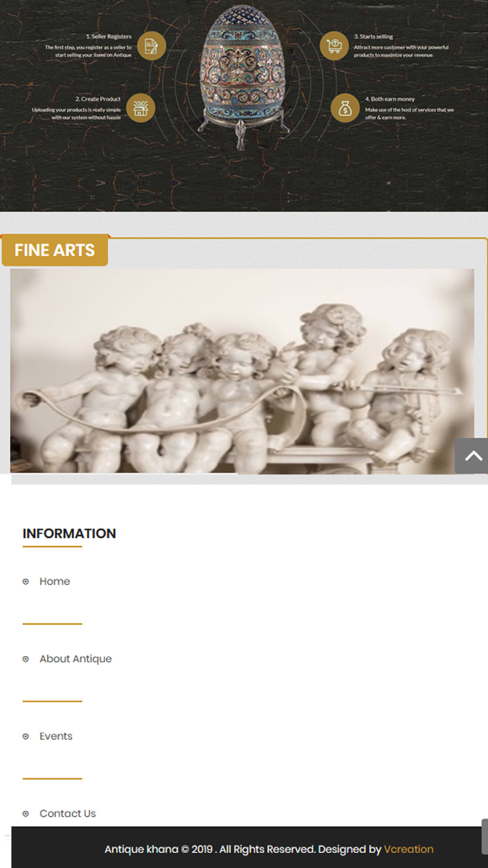Screen dimensions: 488x868
Task: Click the INFORMATION section heading
Action: coord(69,534)
